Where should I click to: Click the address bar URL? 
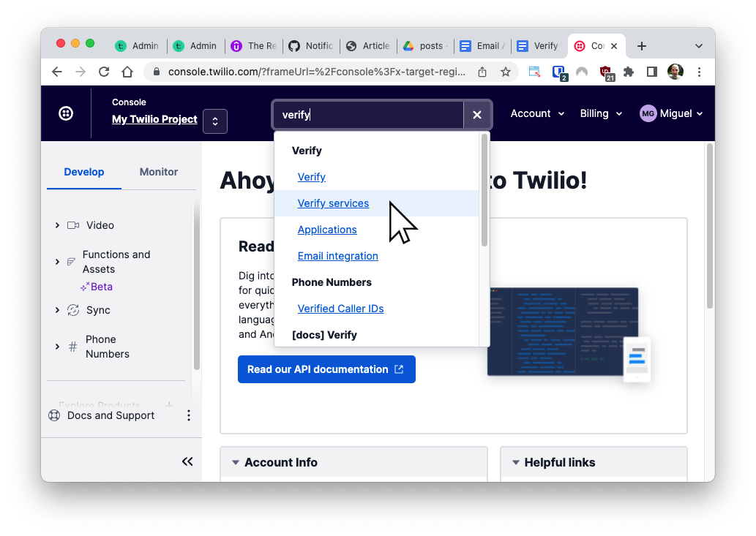(317, 72)
